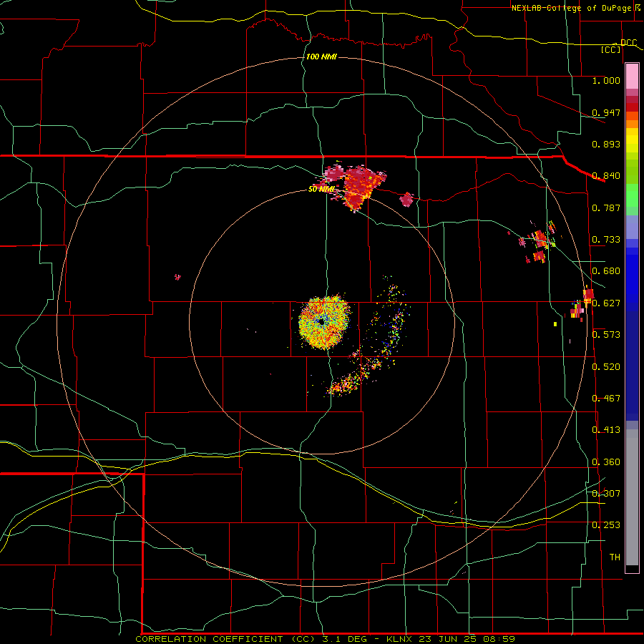Click the small isolated pink echo east of main storm cell
The height and width of the screenshot is (644, 644).
click(x=406, y=200)
